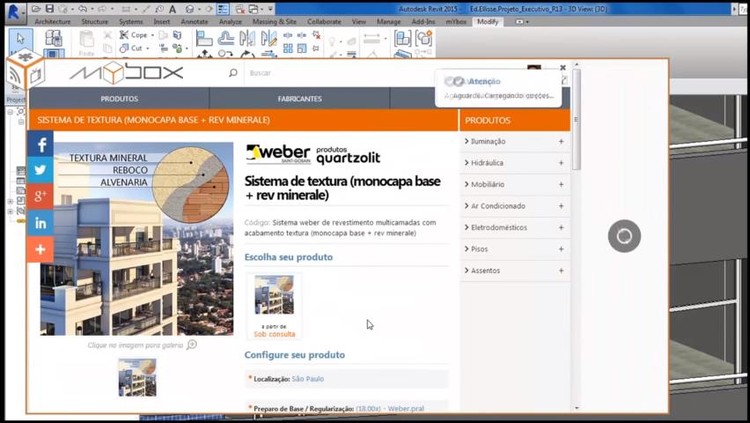Open the Architecture ribbon tab
Screen dimensions: 750x423
[53, 22]
